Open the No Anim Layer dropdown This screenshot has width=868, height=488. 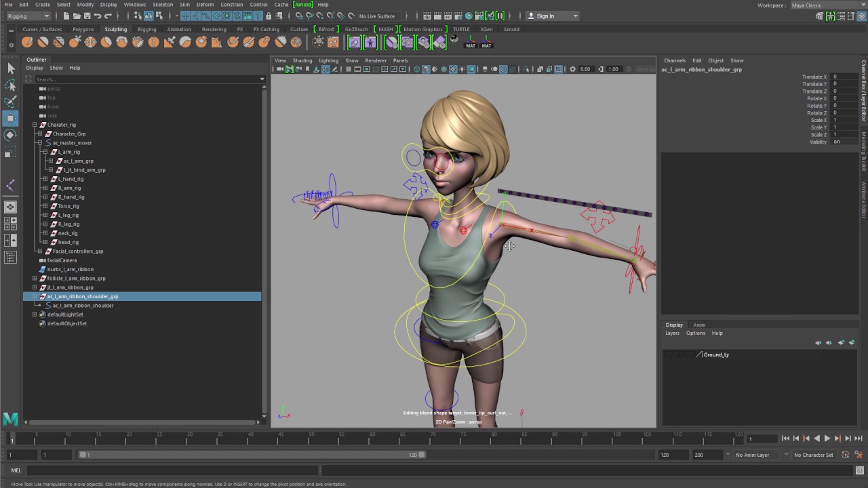756,455
